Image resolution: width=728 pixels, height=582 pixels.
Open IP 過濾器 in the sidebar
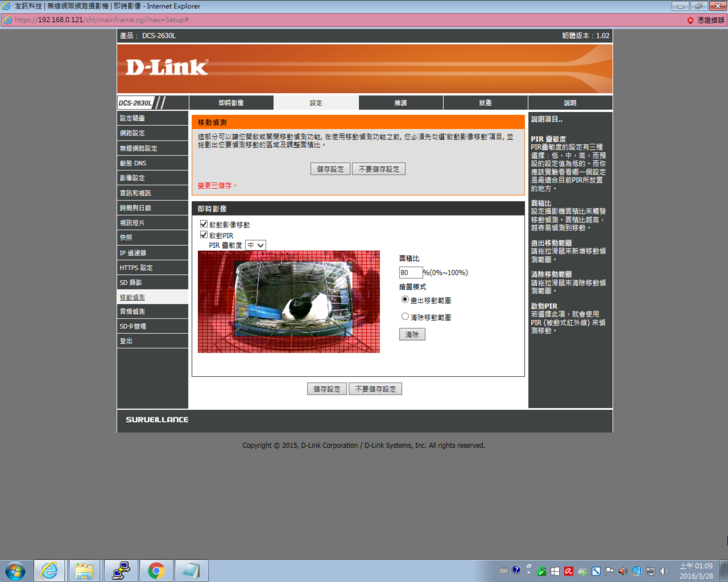pos(152,252)
